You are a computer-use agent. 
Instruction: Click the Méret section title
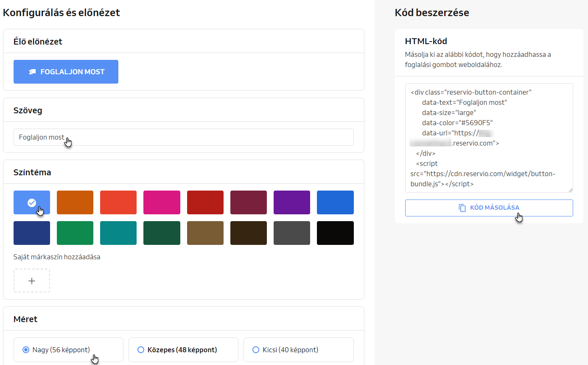click(25, 319)
